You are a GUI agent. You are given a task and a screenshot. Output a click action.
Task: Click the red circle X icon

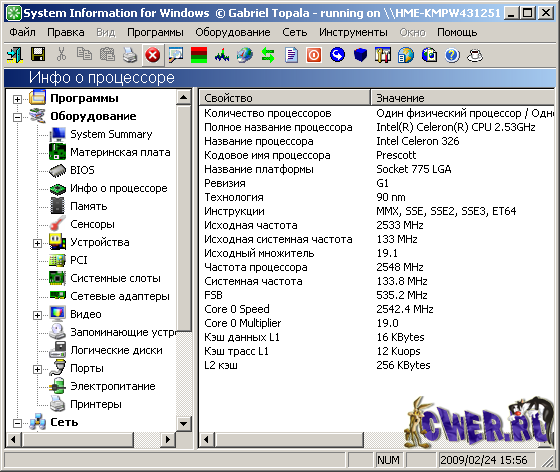point(153,55)
